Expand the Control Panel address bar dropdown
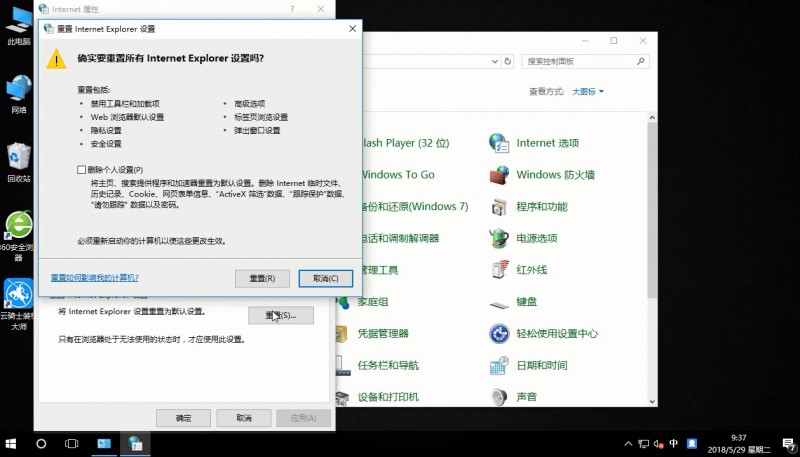Screen dimensions: 800x457 pos(494,61)
